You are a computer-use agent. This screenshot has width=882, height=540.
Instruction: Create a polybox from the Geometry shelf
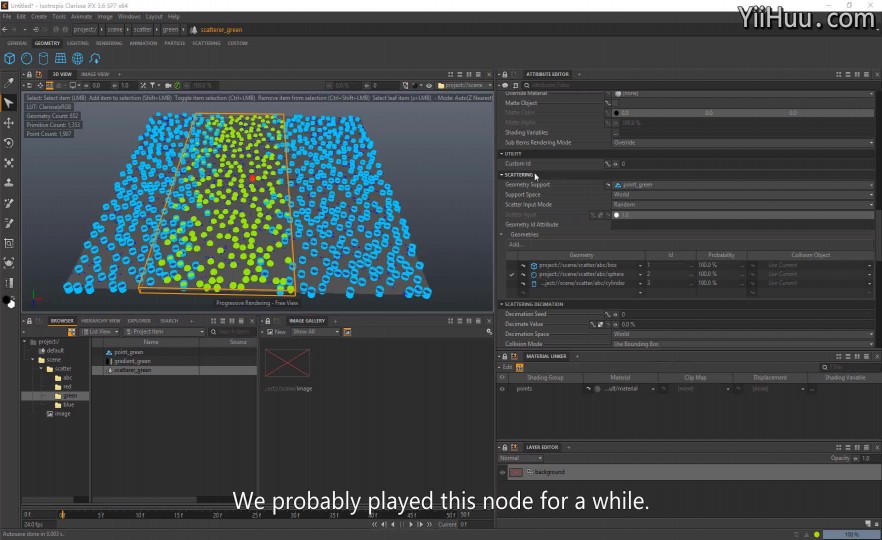[x=10, y=58]
